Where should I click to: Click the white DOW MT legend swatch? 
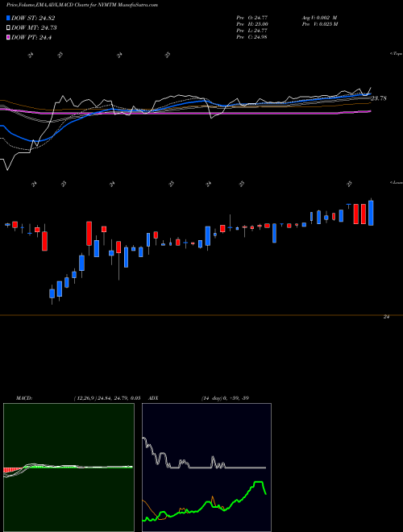[x=8, y=28]
